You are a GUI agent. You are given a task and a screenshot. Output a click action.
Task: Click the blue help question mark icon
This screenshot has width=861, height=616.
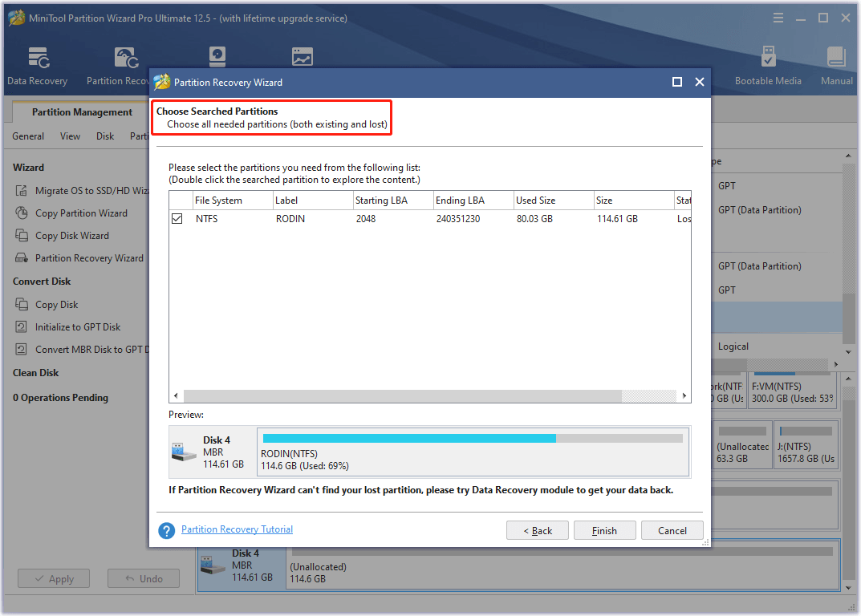pos(166,530)
